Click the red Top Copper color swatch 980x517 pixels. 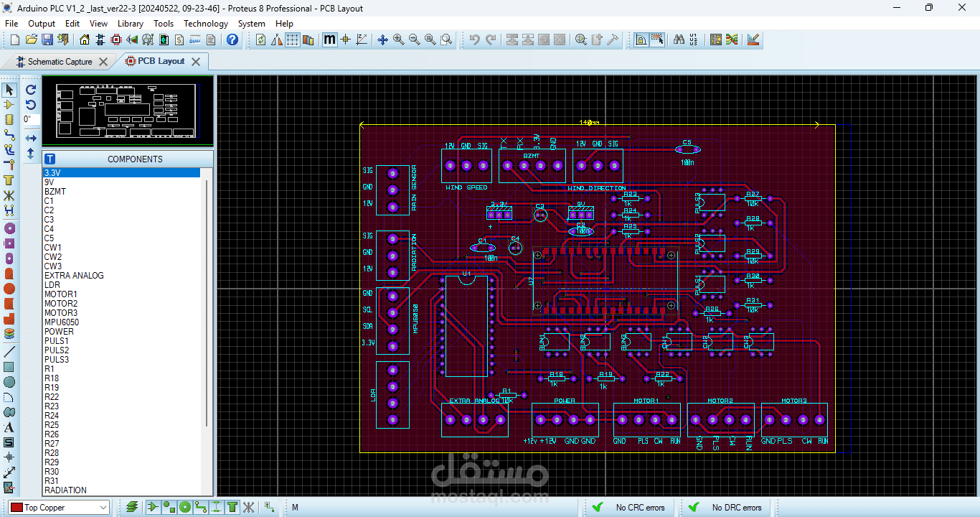pos(17,508)
